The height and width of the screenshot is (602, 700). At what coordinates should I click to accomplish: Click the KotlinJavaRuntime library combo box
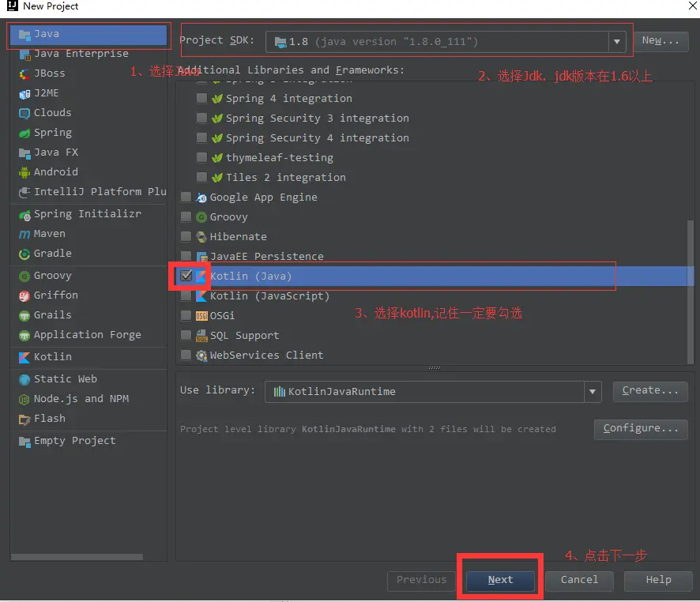tap(433, 391)
